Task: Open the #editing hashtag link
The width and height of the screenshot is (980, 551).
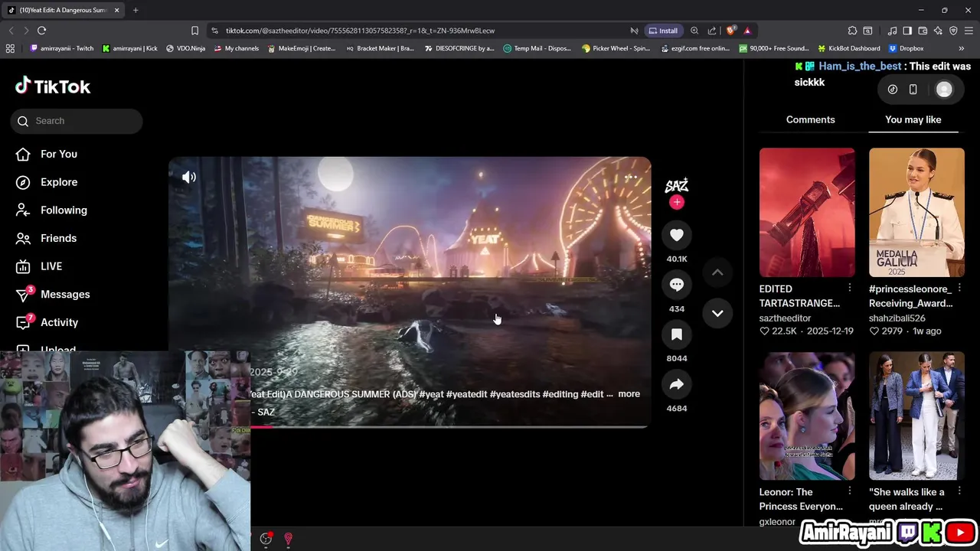Action: point(560,394)
